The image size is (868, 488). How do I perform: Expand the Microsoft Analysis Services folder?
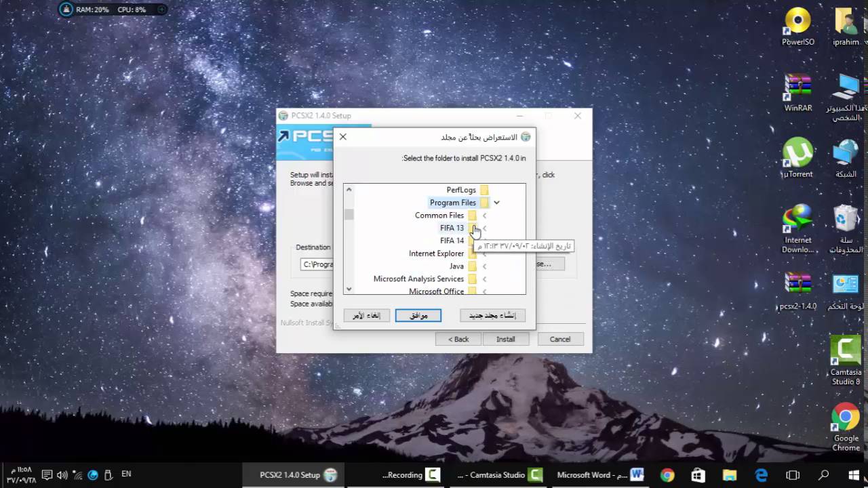click(484, 279)
